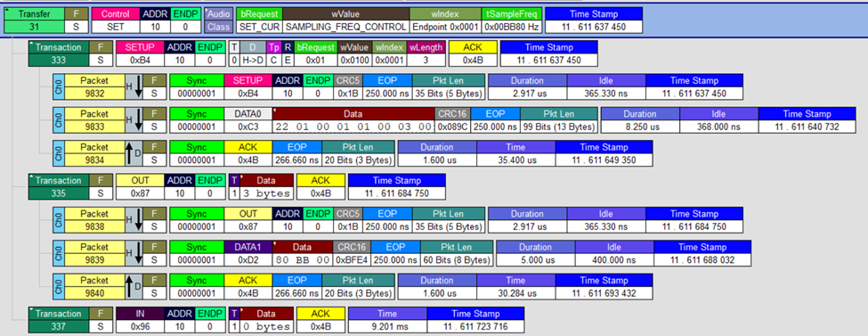Click EOP 266.660 ns cell of Packet 9834
The width and height of the screenshot is (868, 336).
pyautogui.click(x=297, y=153)
